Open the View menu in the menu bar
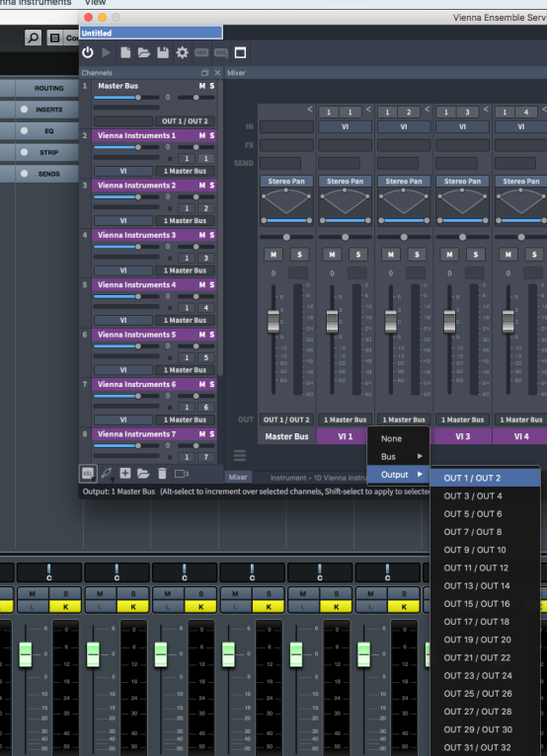The height and width of the screenshot is (756, 547). 95,3
